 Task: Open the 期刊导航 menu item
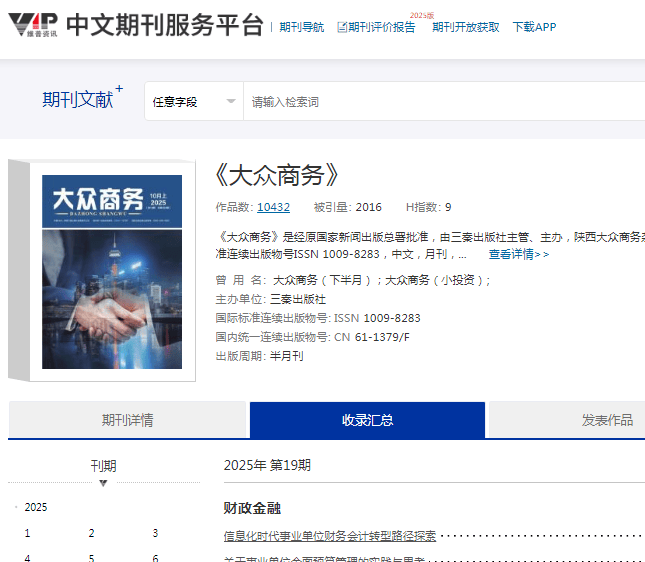[301, 27]
